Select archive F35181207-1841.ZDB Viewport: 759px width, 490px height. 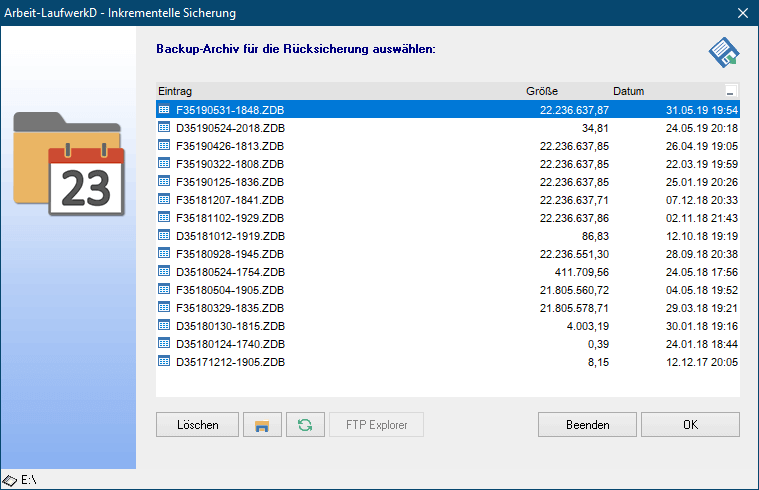click(x=448, y=200)
